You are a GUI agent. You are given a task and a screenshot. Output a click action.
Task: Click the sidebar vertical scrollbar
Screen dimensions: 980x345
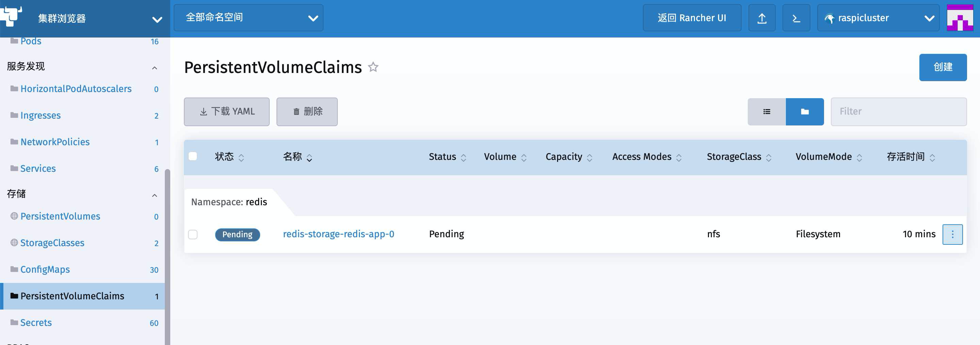tap(167, 257)
